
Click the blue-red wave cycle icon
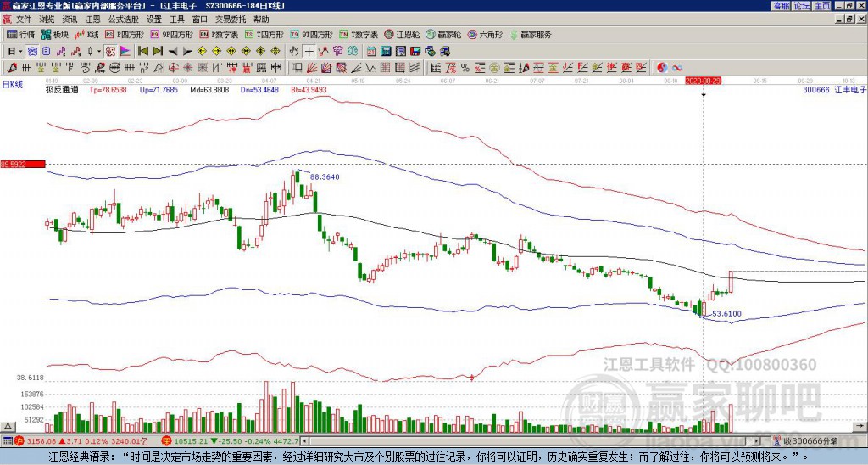point(677,68)
